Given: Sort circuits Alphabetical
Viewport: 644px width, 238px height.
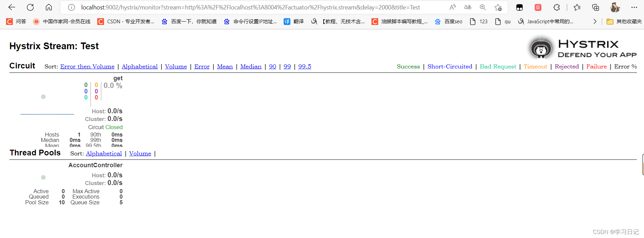Looking at the screenshot, I should point(140,66).
